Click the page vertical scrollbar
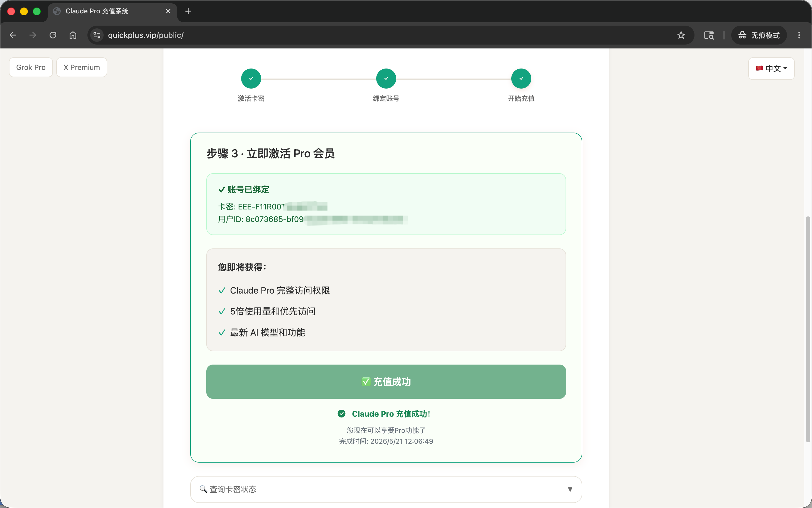The width and height of the screenshot is (812, 508). pos(808,329)
